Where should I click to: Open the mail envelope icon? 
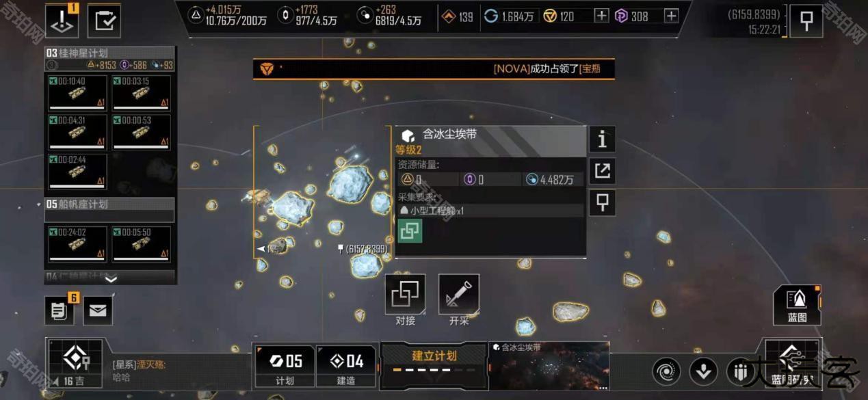pyautogui.click(x=98, y=310)
